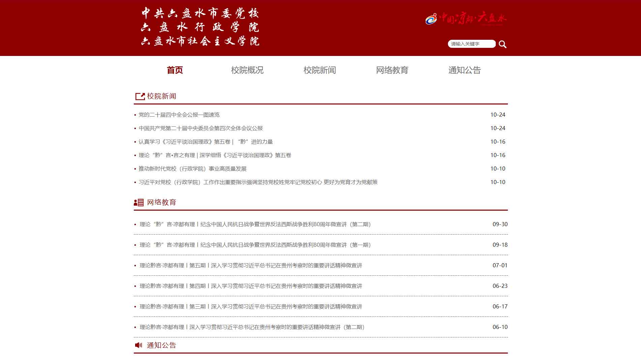The width and height of the screenshot is (641, 364).
Task: Click the 06-23 date text
Action: tap(500, 286)
